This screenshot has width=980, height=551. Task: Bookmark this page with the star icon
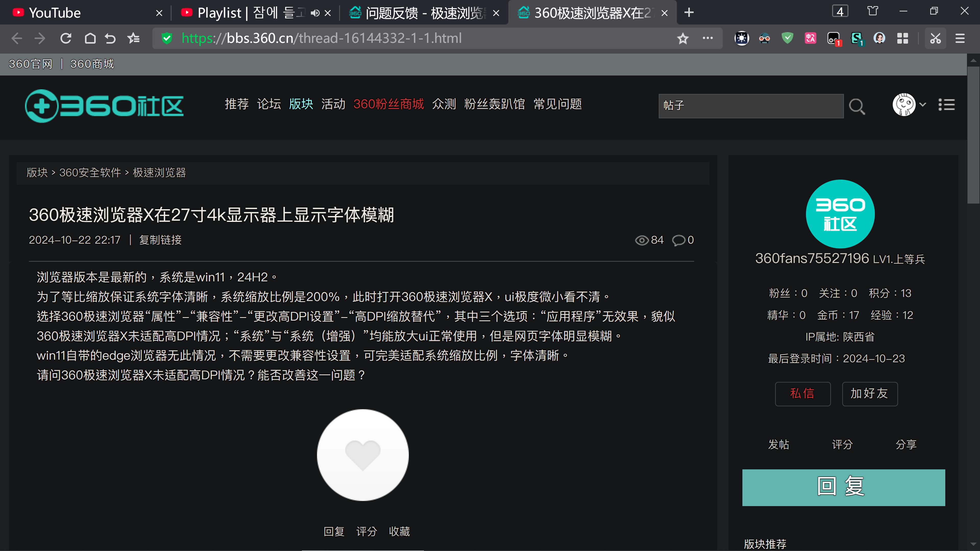[x=683, y=39]
